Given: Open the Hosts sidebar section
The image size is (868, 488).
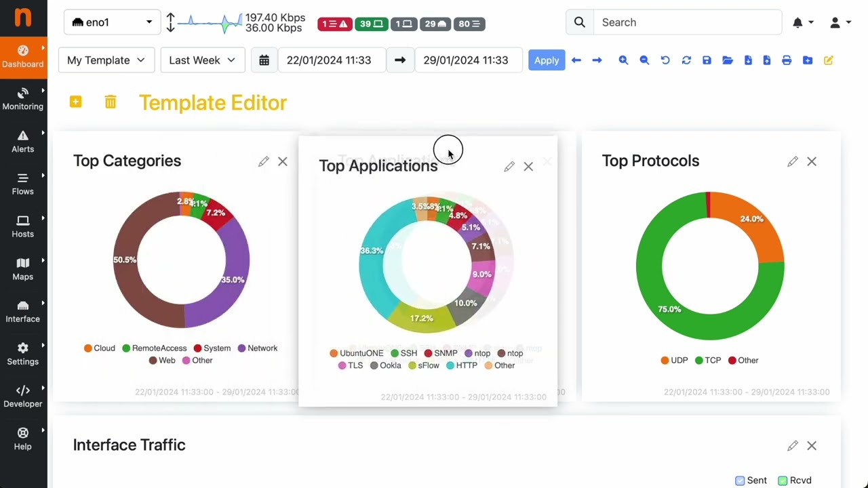Looking at the screenshot, I should [x=23, y=226].
